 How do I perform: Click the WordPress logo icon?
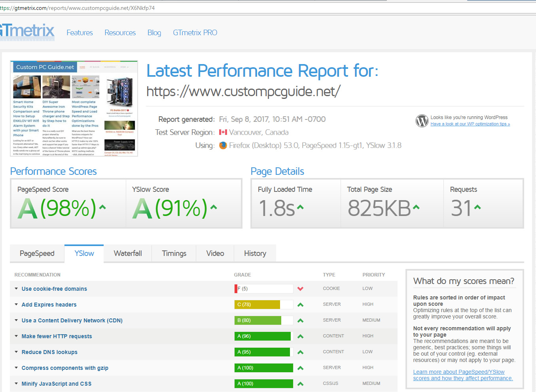coord(422,121)
